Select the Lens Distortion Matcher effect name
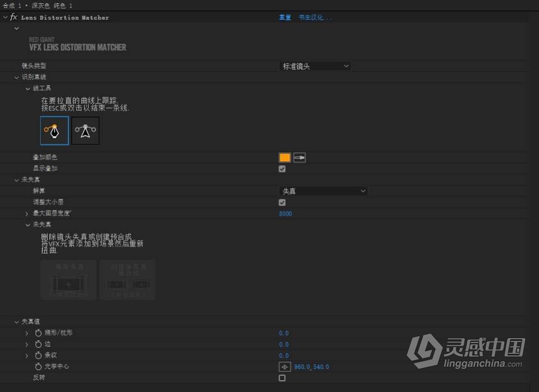Image resolution: width=539 pixels, height=392 pixels. 65,17
